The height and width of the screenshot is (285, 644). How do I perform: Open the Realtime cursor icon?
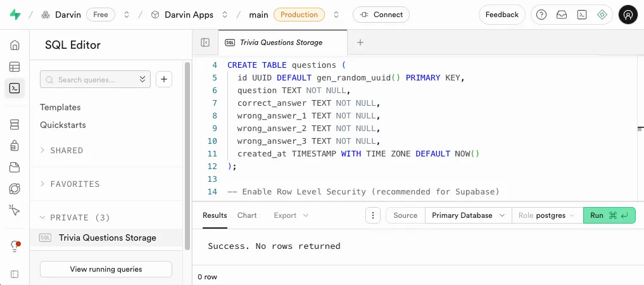15,210
